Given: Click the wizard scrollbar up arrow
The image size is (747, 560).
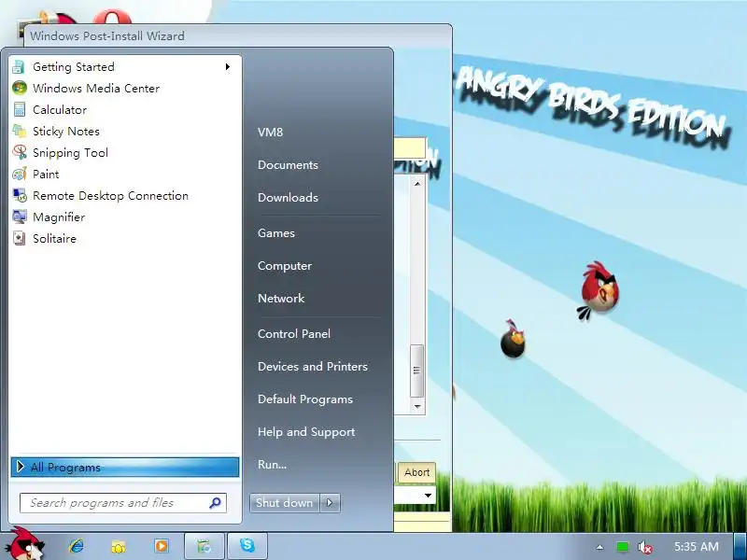Looking at the screenshot, I should pyautogui.click(x=417, y=183).
